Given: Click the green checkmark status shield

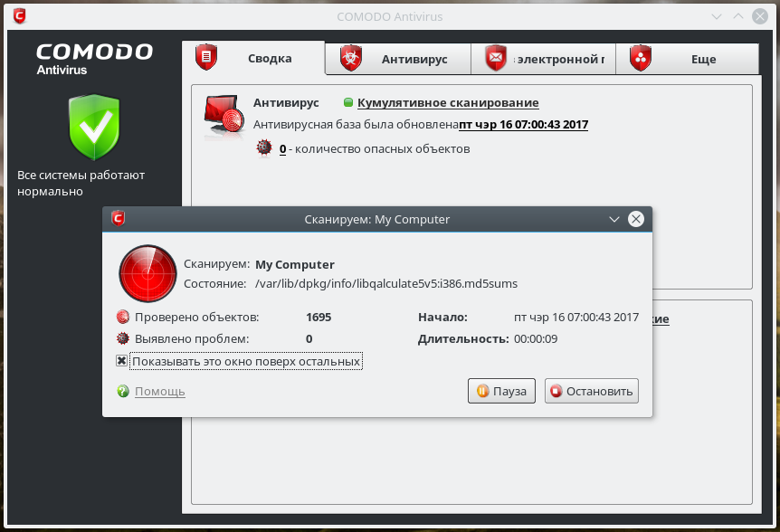Looking at the screenshot, I should pos(94,128).
